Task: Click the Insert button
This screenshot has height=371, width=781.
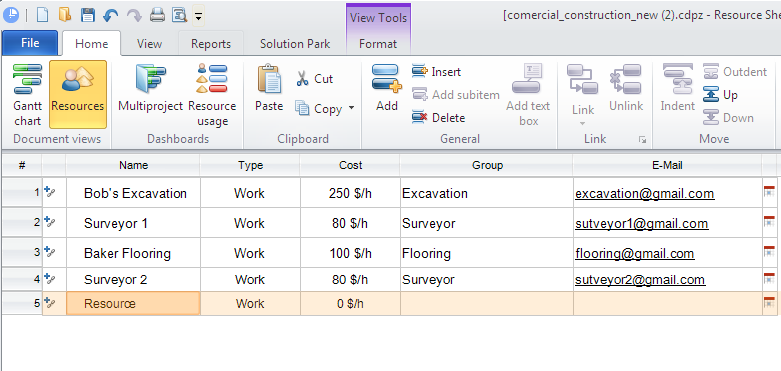Action: [x=436, y=72]
